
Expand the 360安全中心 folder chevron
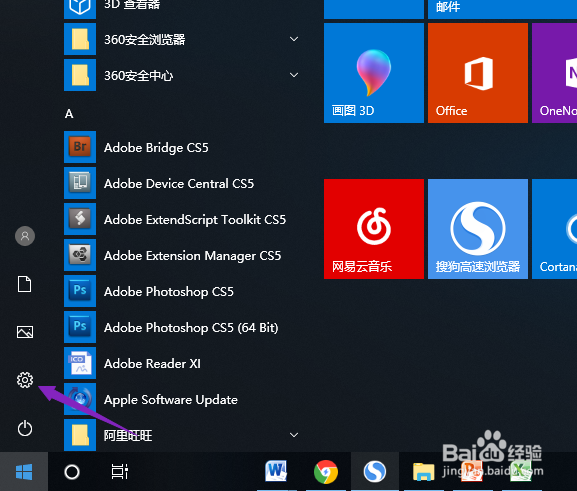coord(294,75)
